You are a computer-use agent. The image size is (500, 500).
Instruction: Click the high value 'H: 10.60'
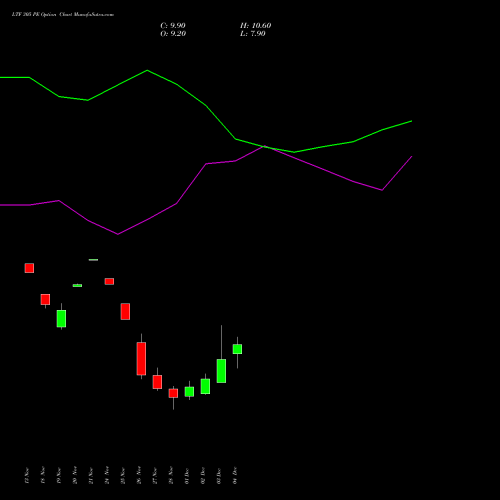255,26
